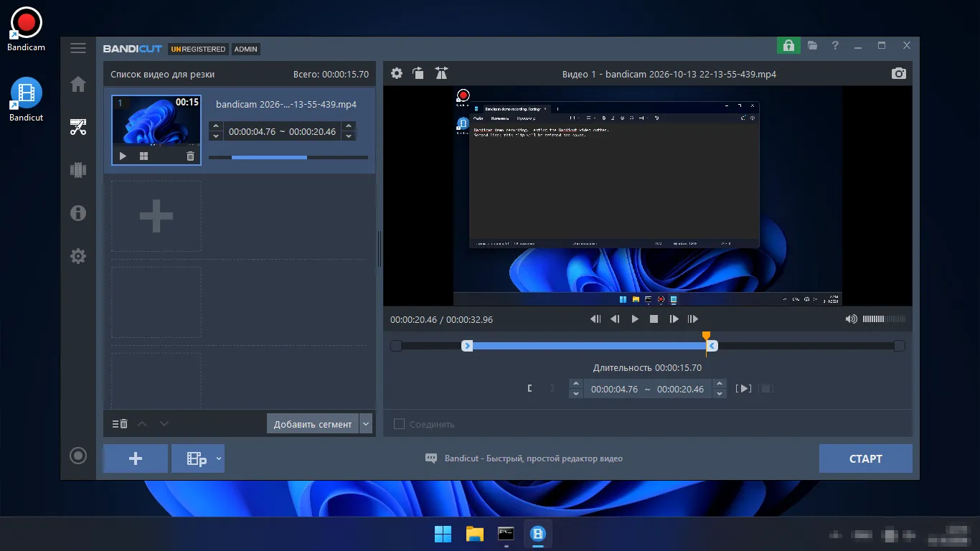Add a file with the blue plus button

tap(136, 458)
